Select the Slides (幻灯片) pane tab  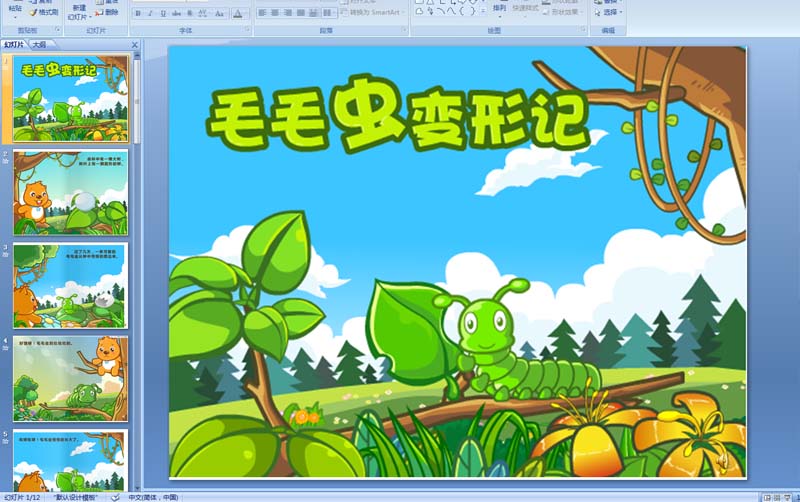coord(14,45)
